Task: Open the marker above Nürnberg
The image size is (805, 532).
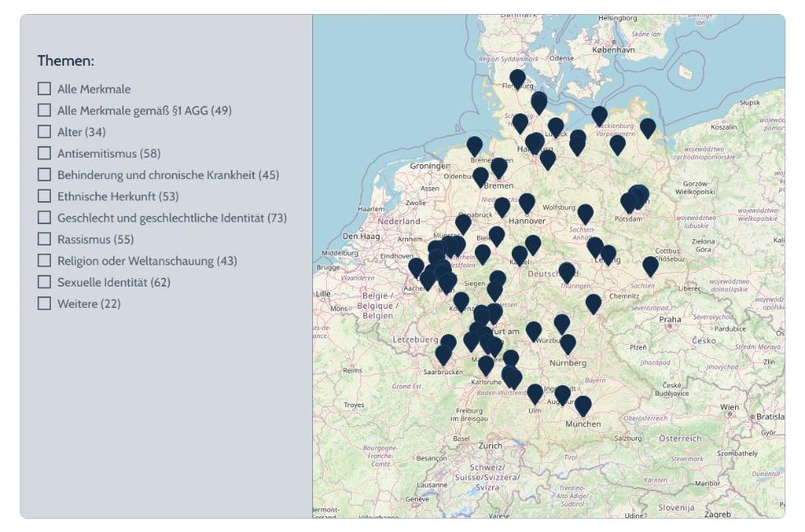Action: 568,344
